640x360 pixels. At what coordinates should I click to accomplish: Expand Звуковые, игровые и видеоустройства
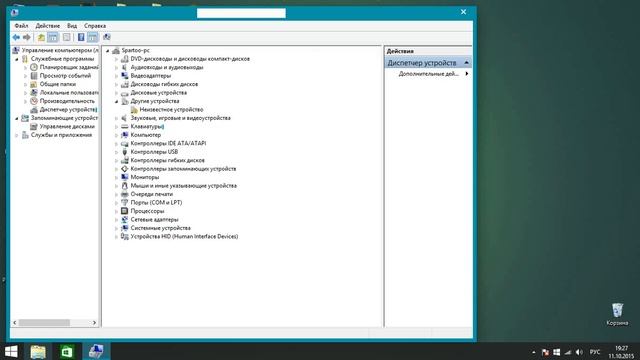[x=116, y=118]
